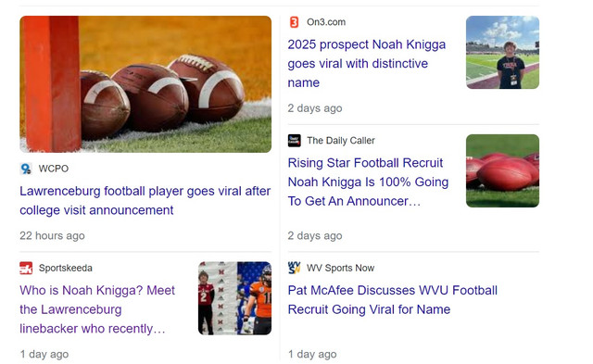Open 'Pat McAfee Discusses WVU Football' article
Screen dimensions: 593x364
[393, 300]
